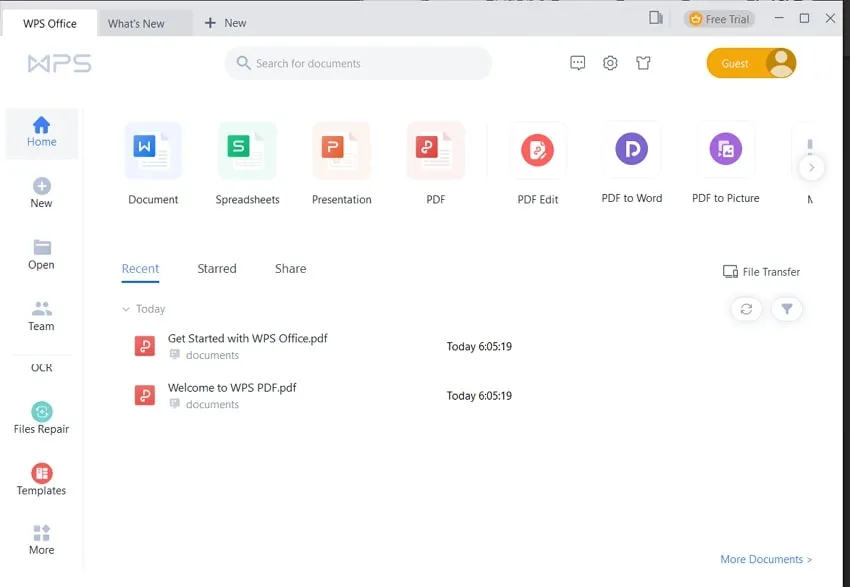Click the Guest avatar icon

[781, 63]
